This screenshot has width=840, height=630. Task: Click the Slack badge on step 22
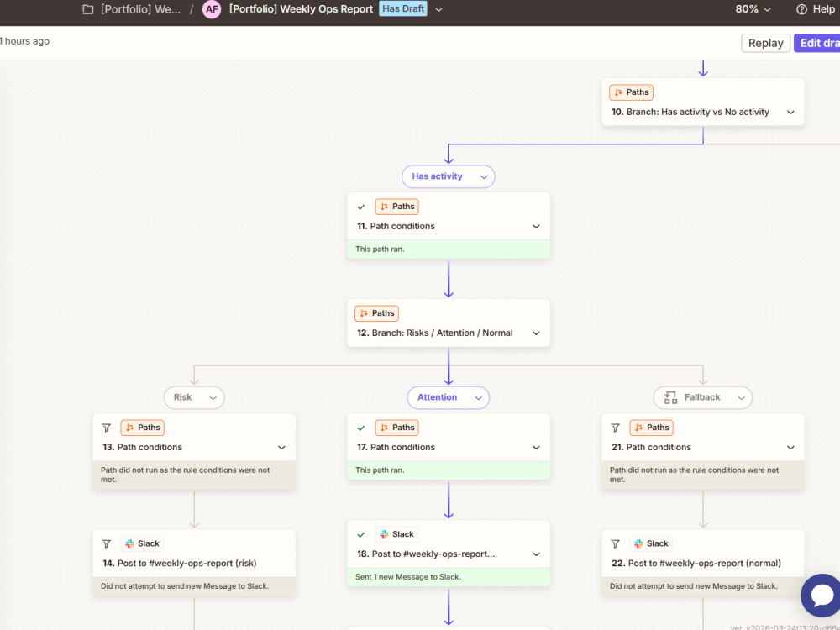[x=651, y=543]
